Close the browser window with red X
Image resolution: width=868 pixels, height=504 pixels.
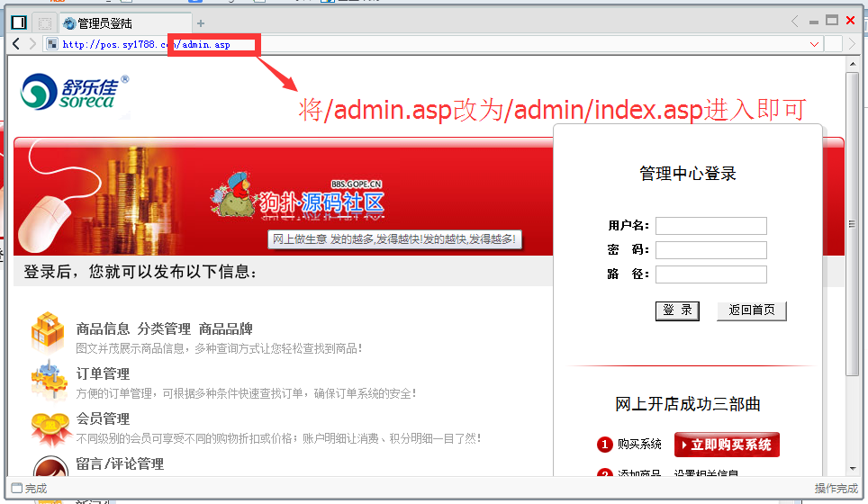851,21
